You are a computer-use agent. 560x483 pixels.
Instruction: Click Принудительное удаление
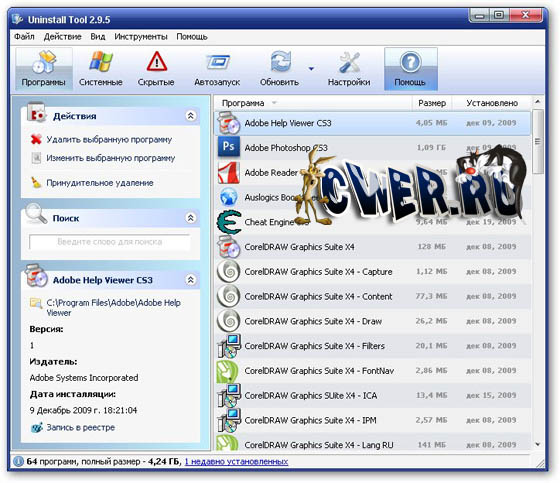pyautogui.click(x=100, y=183)
